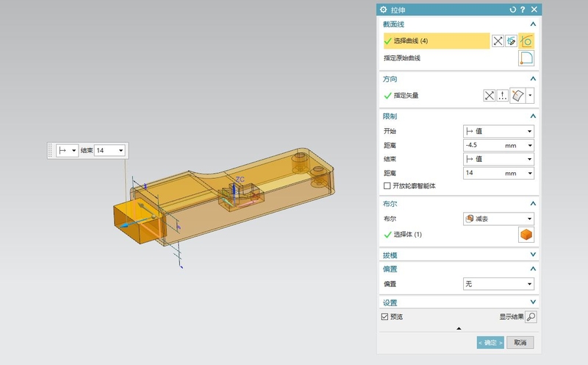Uncheck the 预览 preview checkbox
The height and width of the screenshot is (365, 588).
(385, 317)
